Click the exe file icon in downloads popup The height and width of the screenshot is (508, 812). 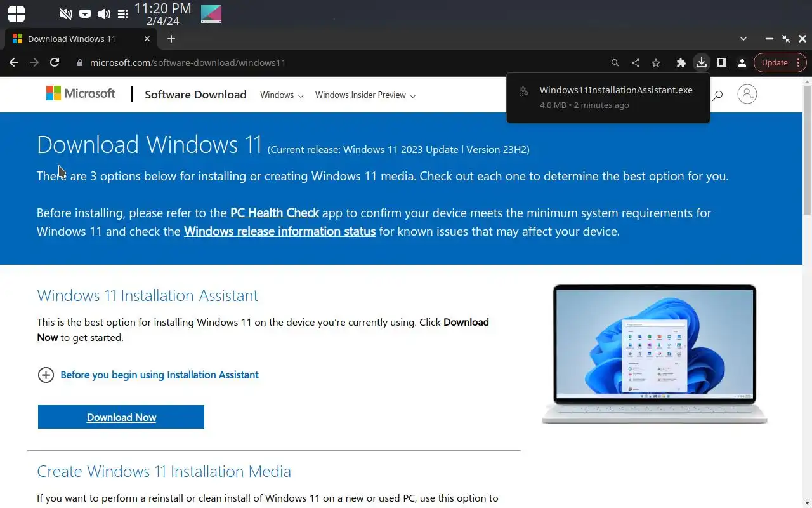pos(524,91)
